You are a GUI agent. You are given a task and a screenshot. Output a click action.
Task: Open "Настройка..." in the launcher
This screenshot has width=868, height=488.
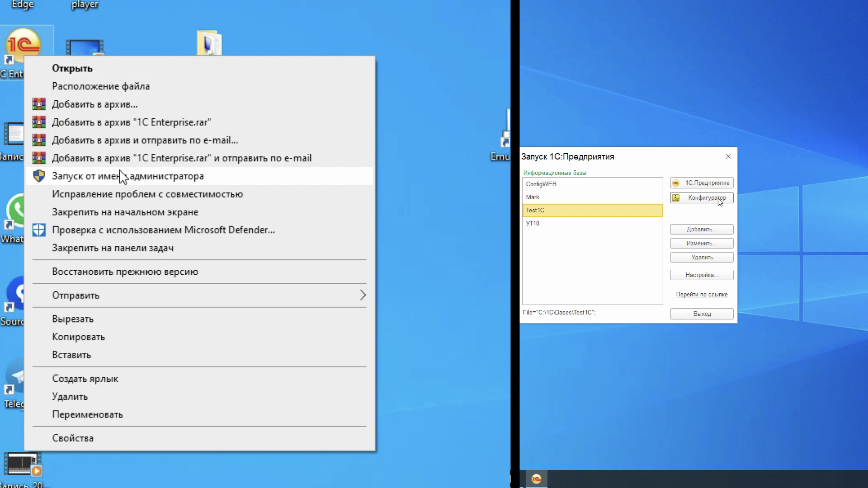tap(702, 275)
